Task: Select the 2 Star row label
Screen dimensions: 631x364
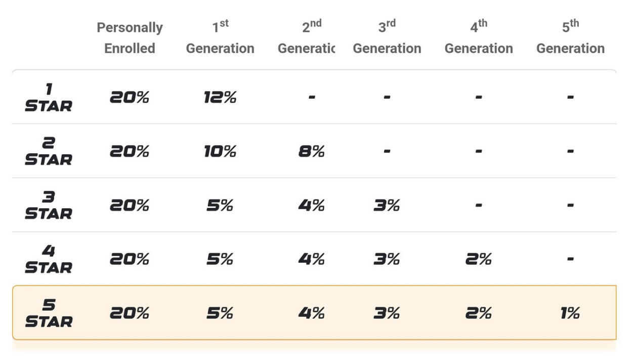Action: 49,151
